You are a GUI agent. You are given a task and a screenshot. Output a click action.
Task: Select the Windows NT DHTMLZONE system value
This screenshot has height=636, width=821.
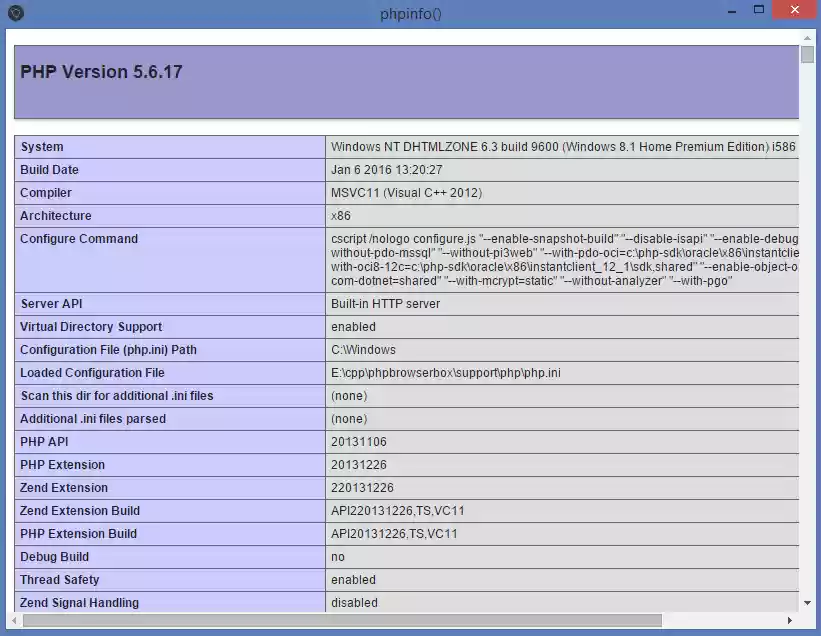coord(563,147)
